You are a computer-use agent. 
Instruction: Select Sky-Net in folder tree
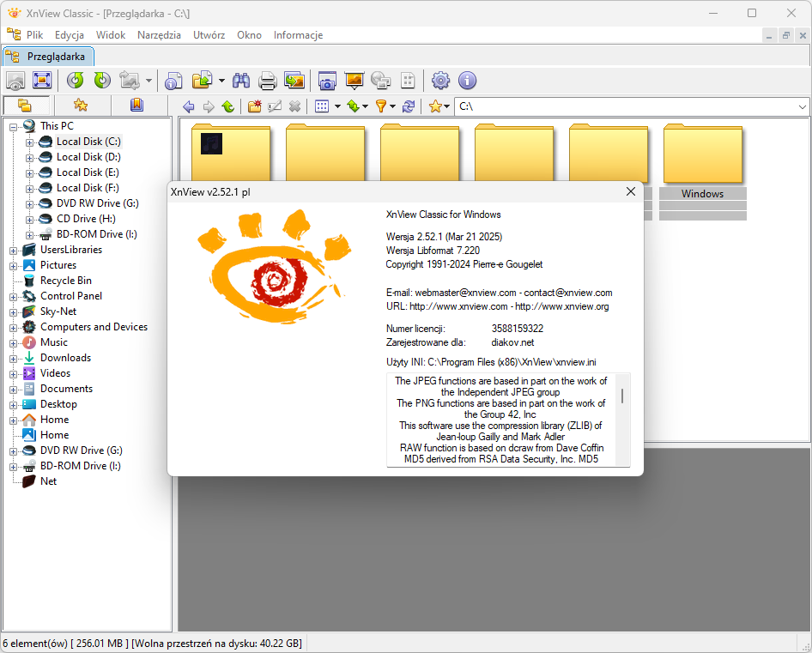58,311
